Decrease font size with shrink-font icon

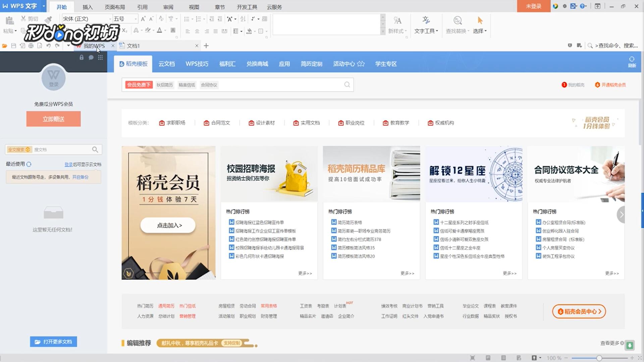151,19
